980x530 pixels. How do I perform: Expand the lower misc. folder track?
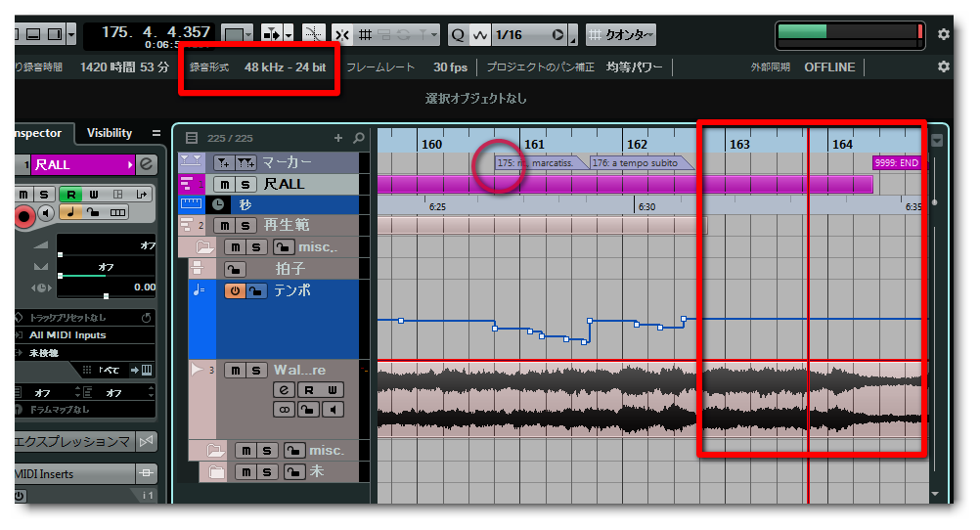pos(215,450)
